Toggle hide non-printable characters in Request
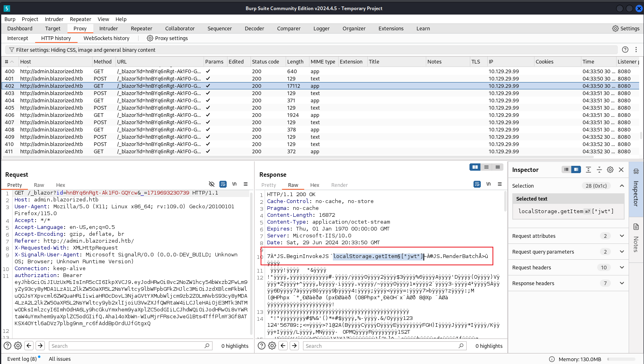This screenshot has height=364, width=644. click(x=211, y=184)
